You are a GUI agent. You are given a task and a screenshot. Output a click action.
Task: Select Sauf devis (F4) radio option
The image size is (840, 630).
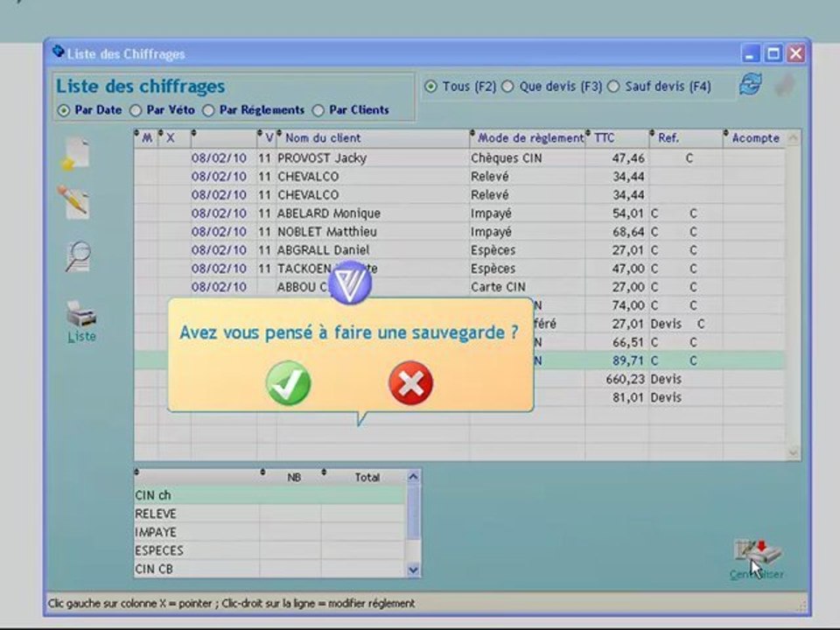(613, 87)
